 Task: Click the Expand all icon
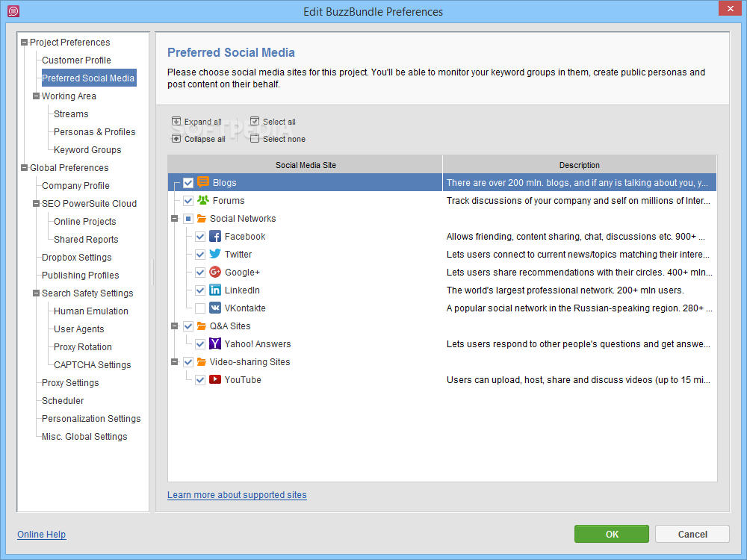pyautogui.click(x=176, y=122)
